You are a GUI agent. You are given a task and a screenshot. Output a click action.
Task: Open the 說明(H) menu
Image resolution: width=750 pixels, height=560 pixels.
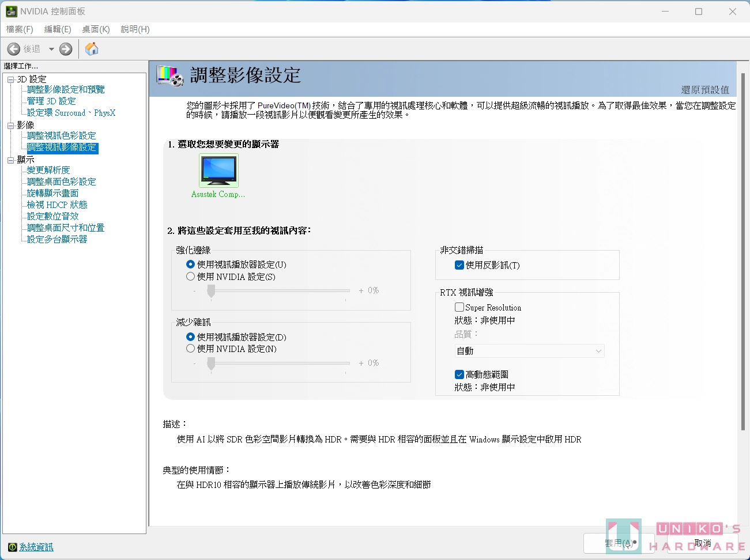coord(135,29)
